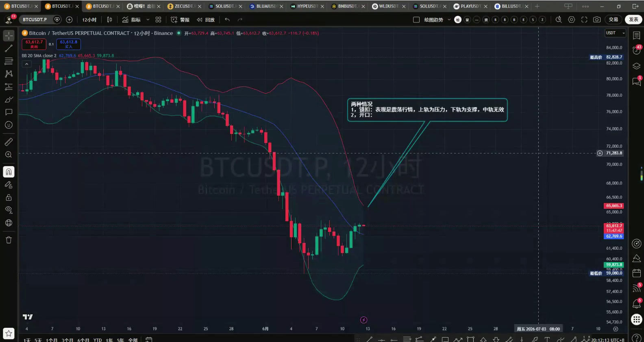Viewport: 644px width, 342px height.
Task: Open the drawing object sync globe tool
Action: click(x=9, y=223)
